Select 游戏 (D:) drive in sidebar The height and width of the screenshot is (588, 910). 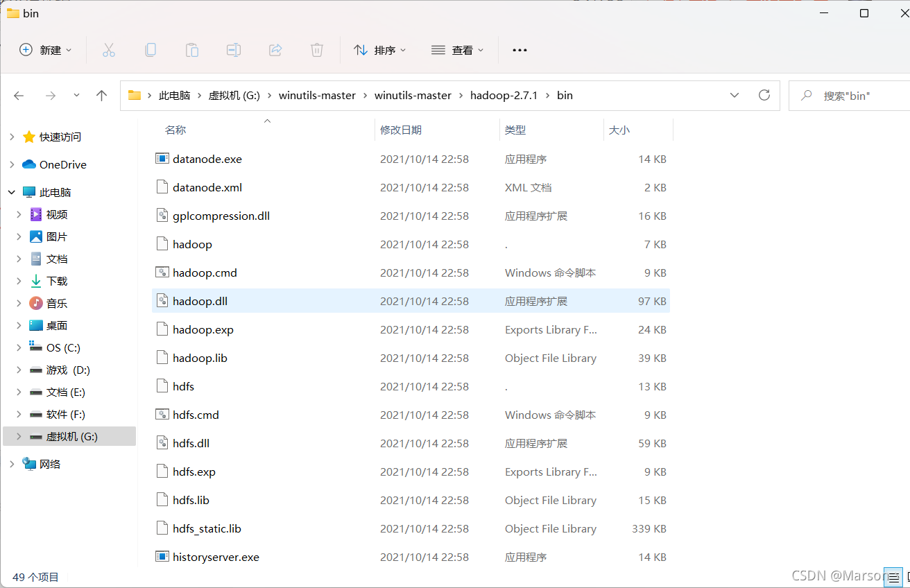click(x=68, y=370)
